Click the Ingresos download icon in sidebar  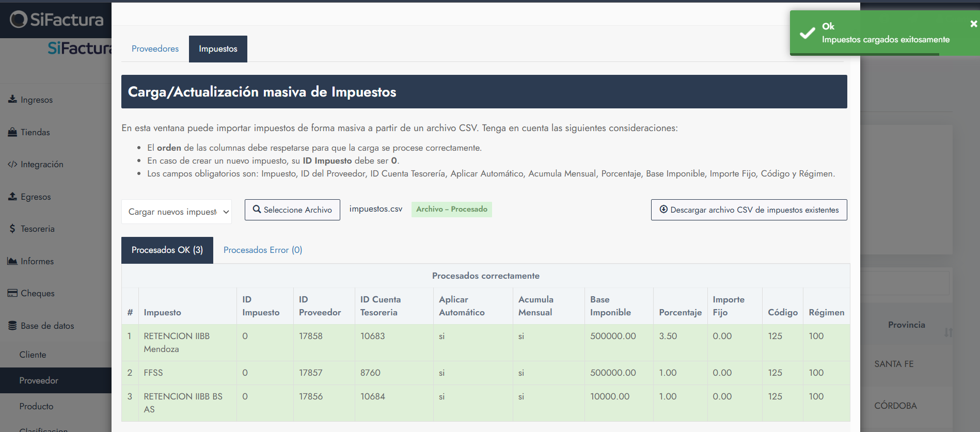click(x=12, y=99)
